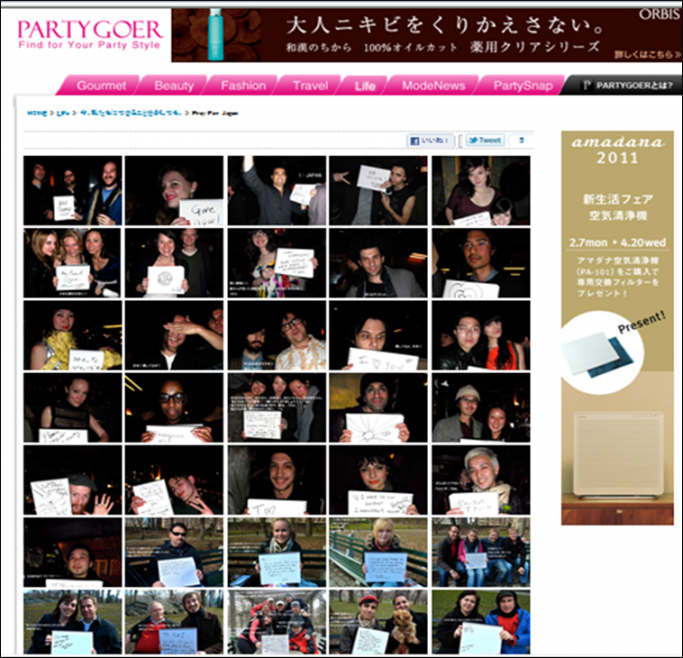This screenshot has width=683, height=658.
Task: Go to the Travel tab
Action: (310, 86)
